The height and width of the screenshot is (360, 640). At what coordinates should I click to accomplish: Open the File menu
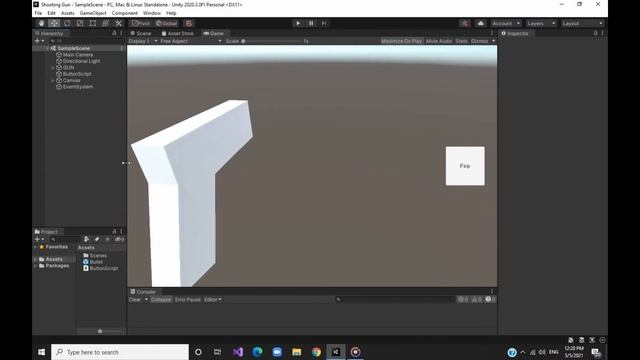pos(38,13)
